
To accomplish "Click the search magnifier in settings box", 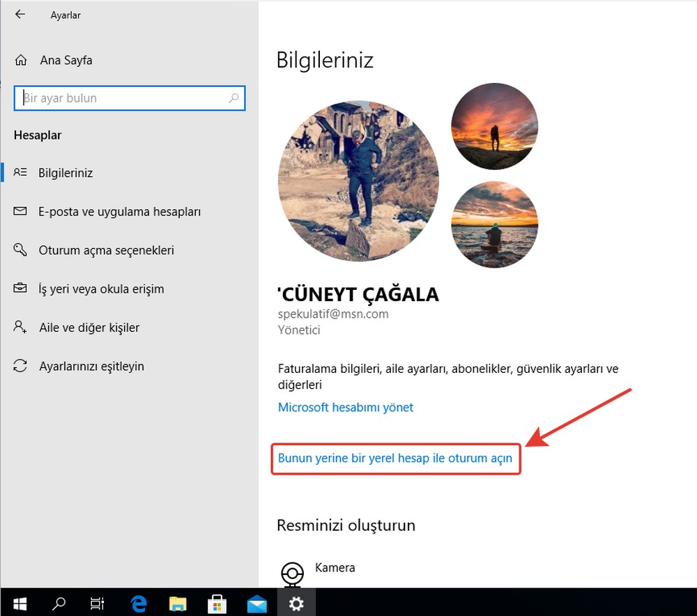I will tap(233, 98).
